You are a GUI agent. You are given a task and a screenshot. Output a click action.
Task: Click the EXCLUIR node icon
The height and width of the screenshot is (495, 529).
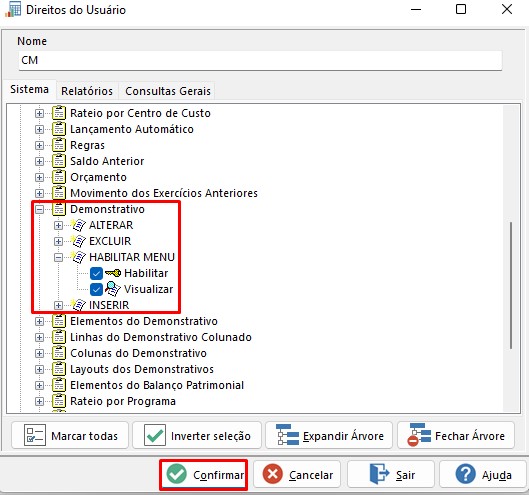(x=78, y=241)
